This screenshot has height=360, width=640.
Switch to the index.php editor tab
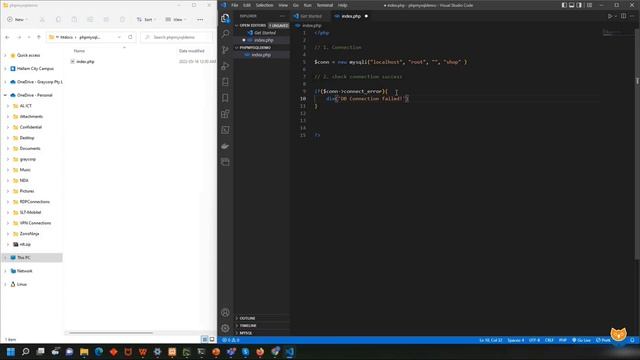coord(350,16)
